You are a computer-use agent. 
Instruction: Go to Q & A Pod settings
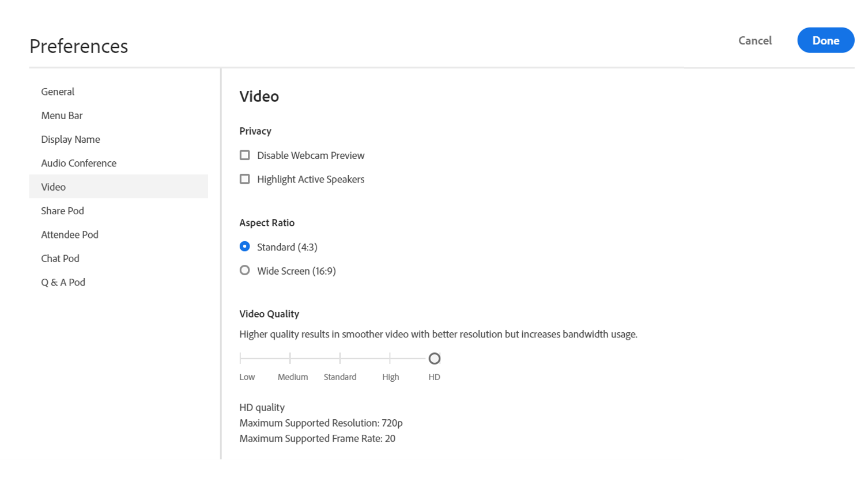(63, 282)
